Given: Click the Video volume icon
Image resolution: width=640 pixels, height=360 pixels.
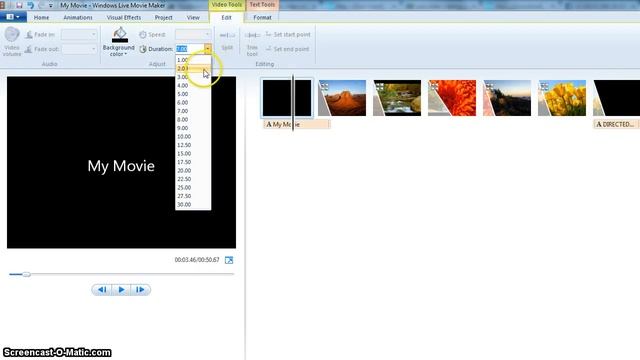Looking at the screenshot, I should pyautogui.click(x=12, y=42).
